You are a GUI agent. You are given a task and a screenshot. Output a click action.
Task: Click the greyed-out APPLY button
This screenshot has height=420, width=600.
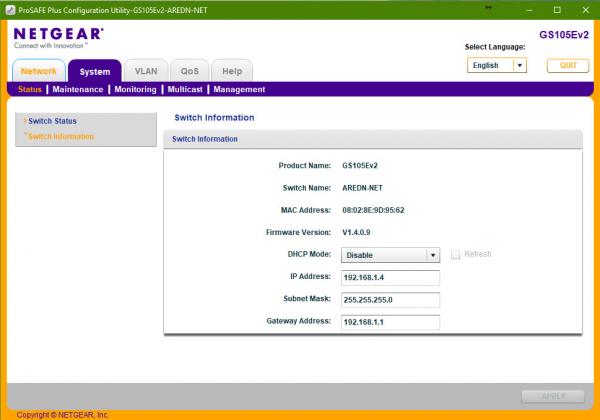[553, 396]
